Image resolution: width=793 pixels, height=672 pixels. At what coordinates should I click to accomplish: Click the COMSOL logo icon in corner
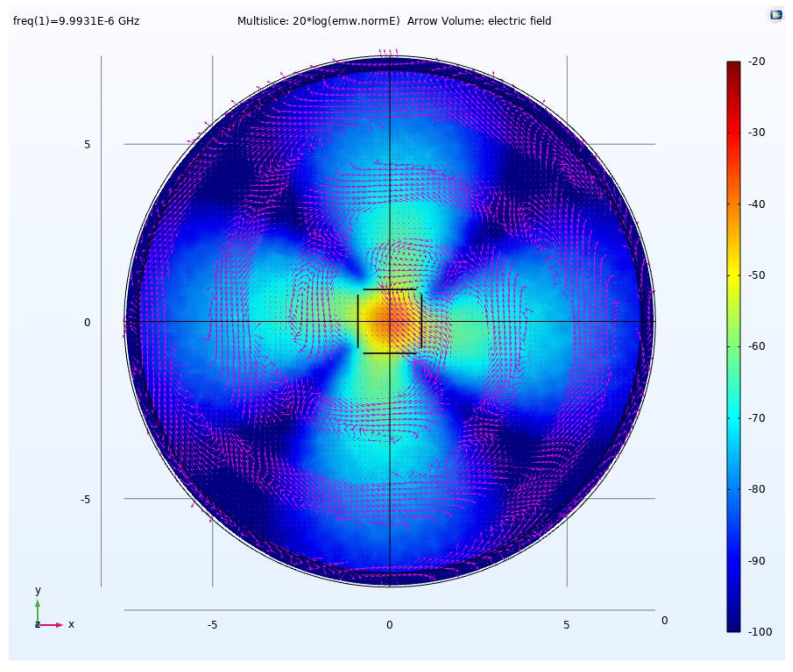click(x=776, y=15)
